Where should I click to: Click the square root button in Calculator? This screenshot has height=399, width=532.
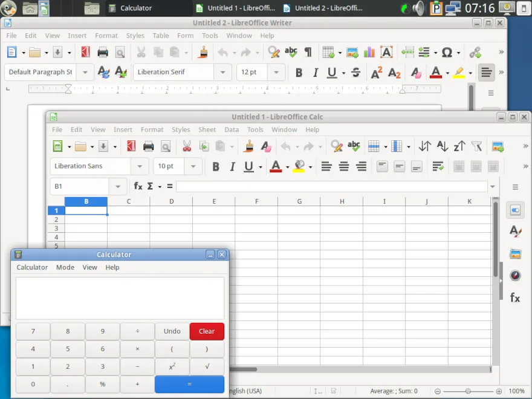coord(207,366)
